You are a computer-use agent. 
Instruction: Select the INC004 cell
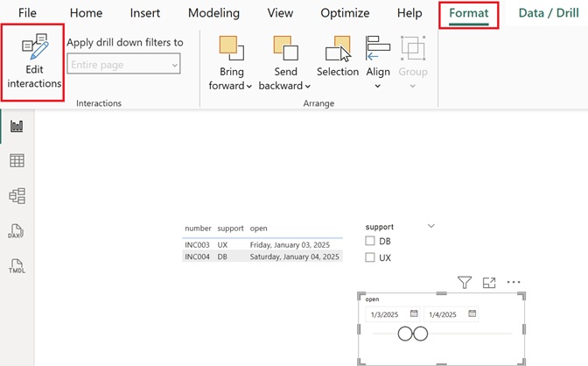click(x=197, y=257)
